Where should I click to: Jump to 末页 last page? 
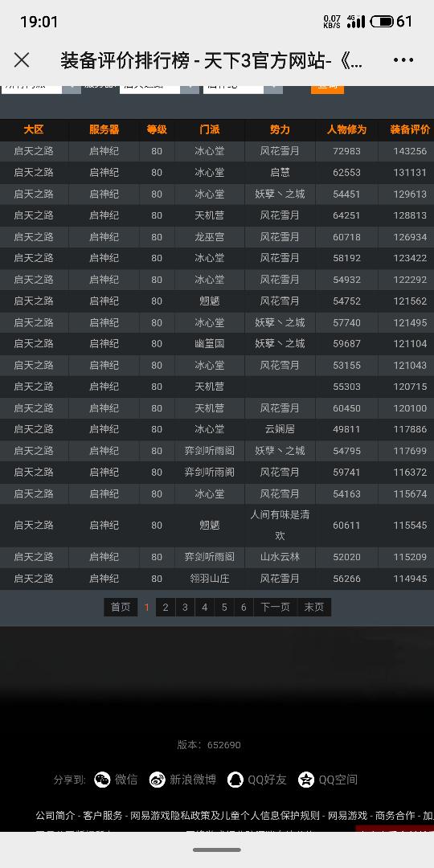tap(314, 608)
